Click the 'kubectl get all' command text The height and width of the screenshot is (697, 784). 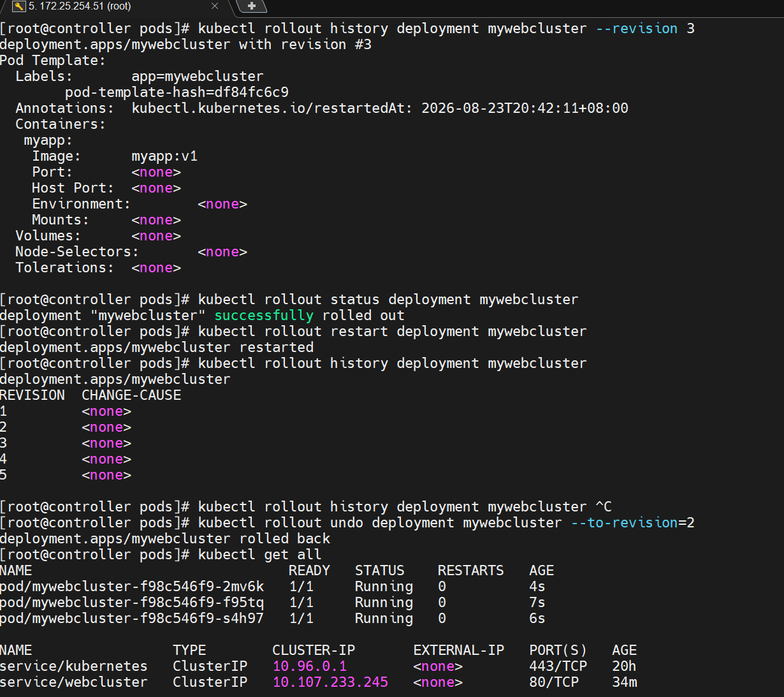(259, 555)
